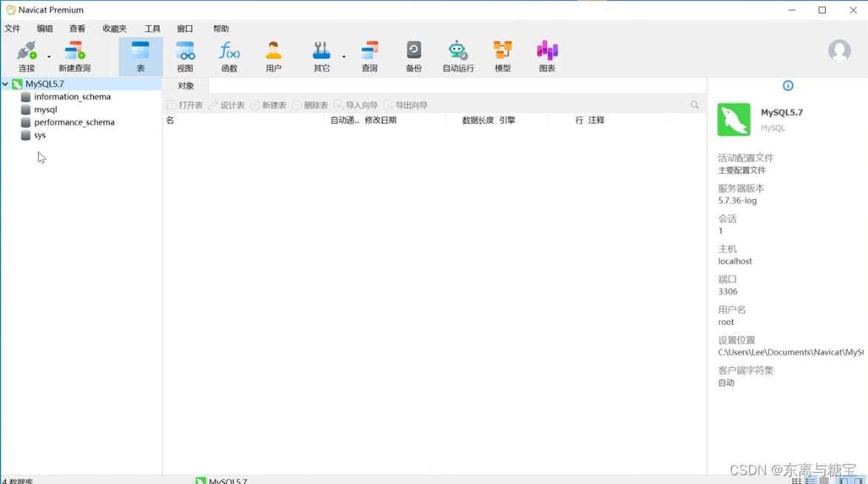The height and width of the screenshot is (484, 868).
Task: Click the port value 3306
Action: (x=728, y=292)
